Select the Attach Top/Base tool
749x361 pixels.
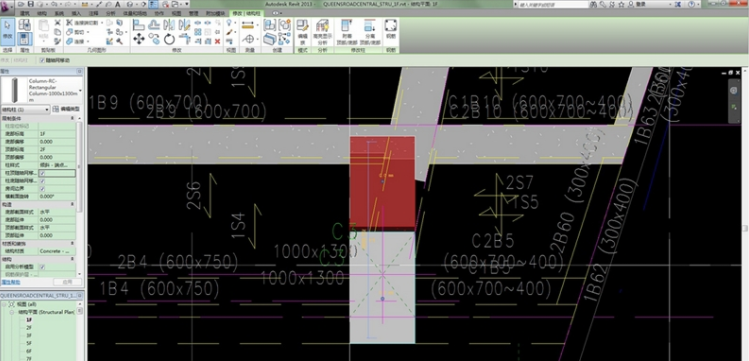(x=347, y=32)
